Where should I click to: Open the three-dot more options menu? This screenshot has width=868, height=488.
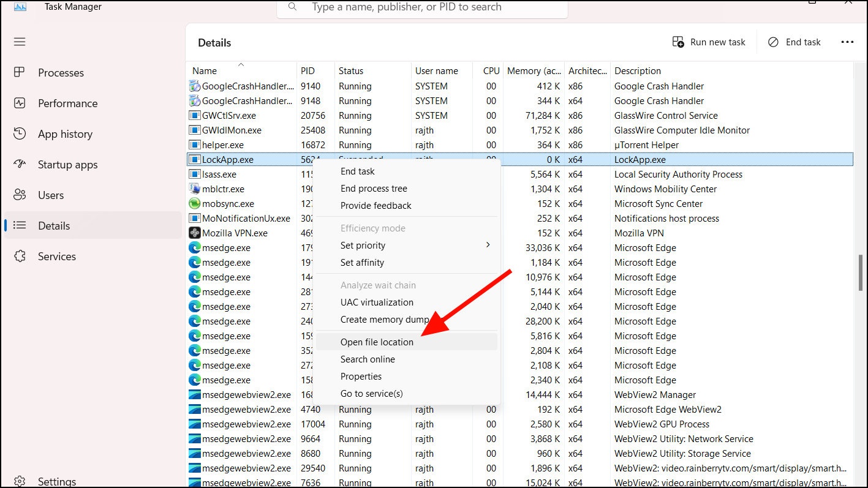click(847, 42)
